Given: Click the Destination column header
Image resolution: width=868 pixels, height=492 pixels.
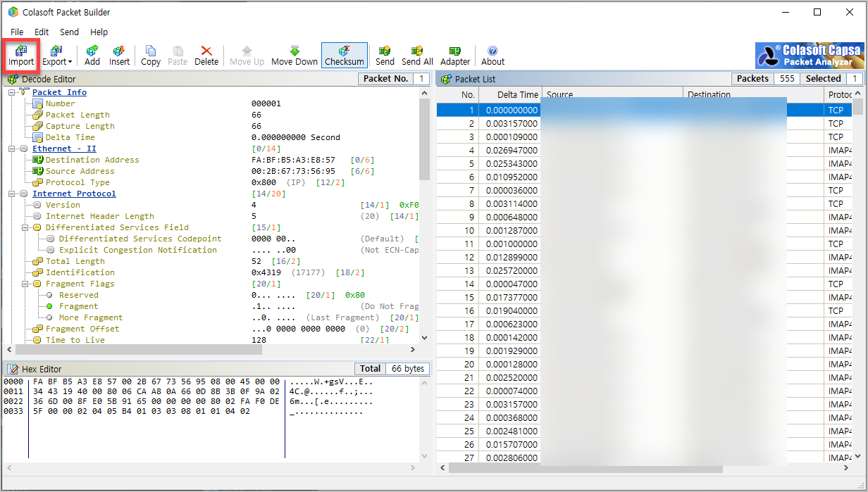Looking at the screenshot, I should [x=753, y=95].
